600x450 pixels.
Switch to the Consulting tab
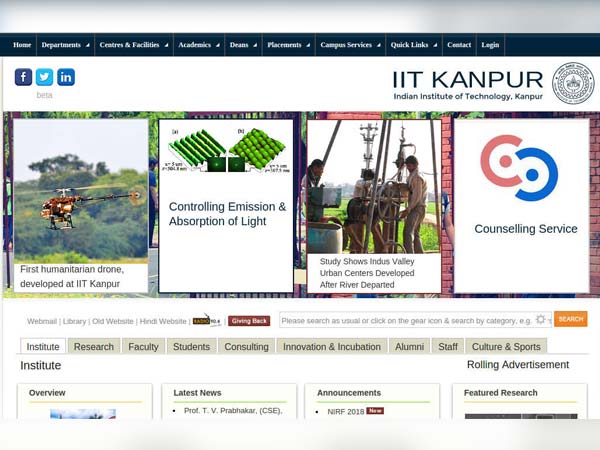[246, 346]
